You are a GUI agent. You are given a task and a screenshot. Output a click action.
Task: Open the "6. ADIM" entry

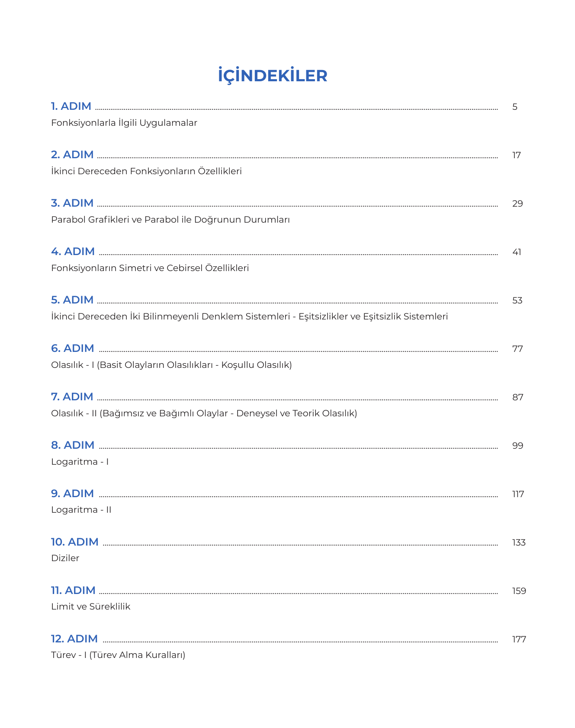[x=73, y=348]
